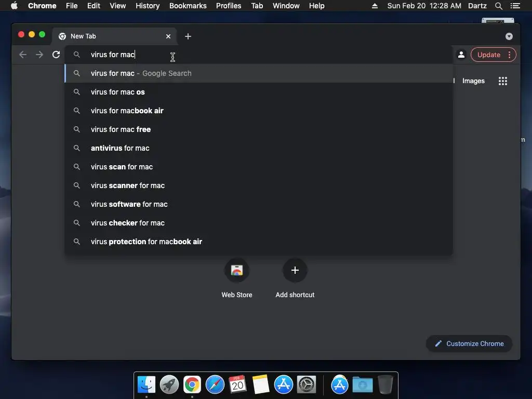Open the Downloads folder in Dock
Image resolution: width=532 pixels, height=399 pixels.
coord(362,385)
